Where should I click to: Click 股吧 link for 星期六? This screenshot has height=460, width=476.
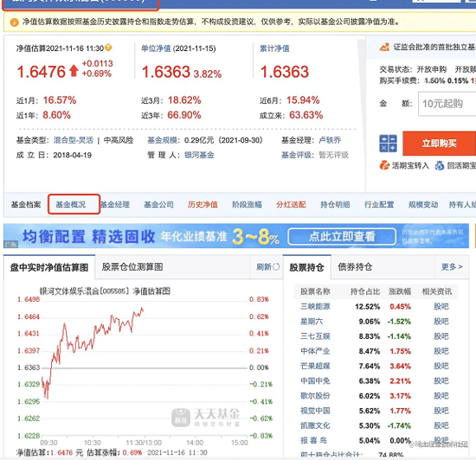[x=441, y=322]
